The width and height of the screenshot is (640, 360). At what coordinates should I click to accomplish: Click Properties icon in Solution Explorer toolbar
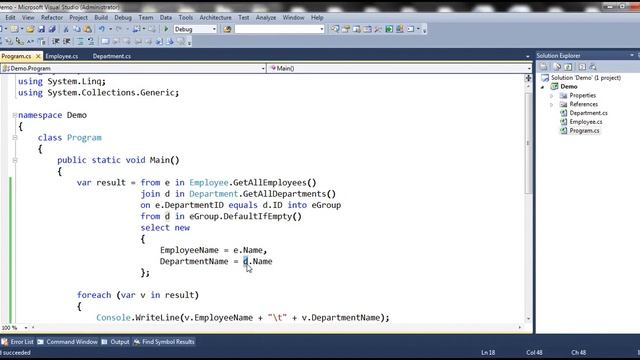click(544, 67)
